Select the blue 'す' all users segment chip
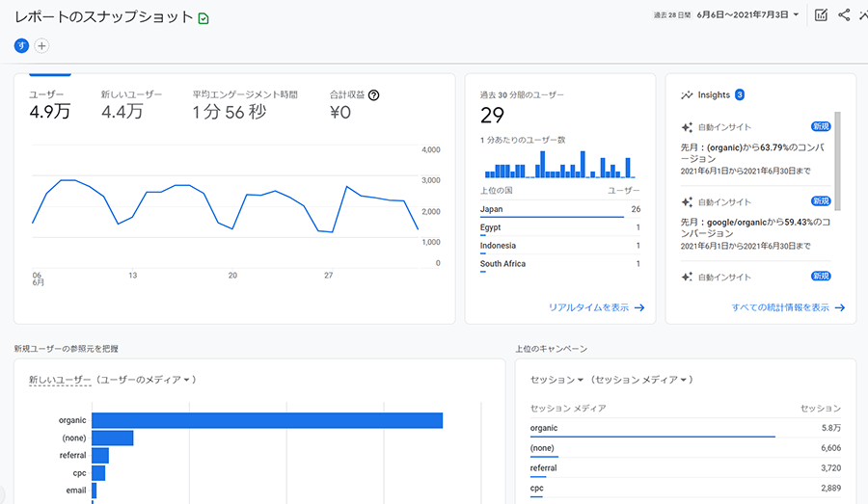 click(x=21, y=45)
